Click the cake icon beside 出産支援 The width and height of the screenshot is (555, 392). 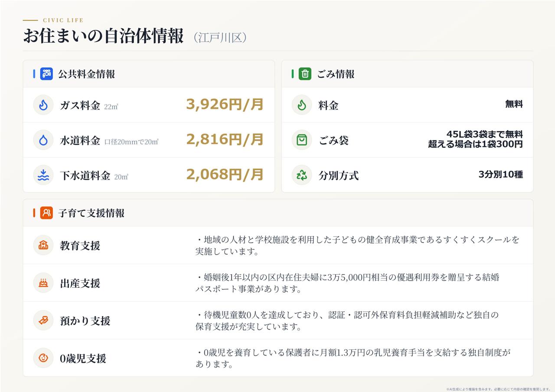(x=43, y=283)
